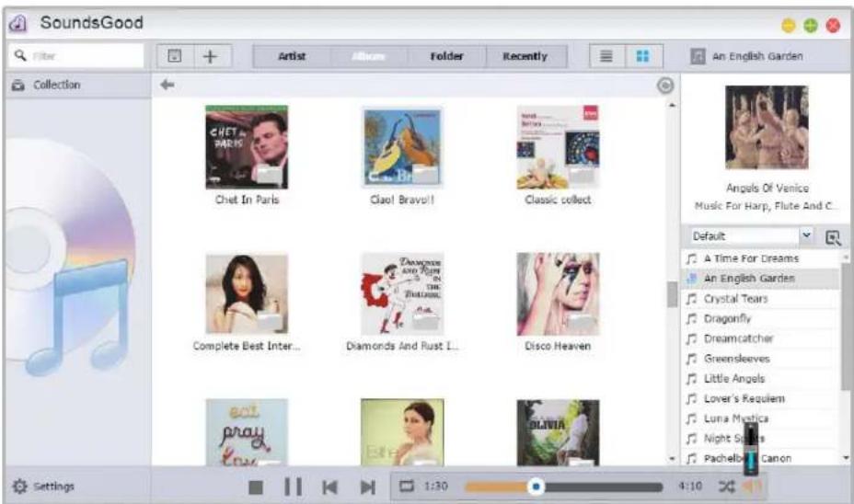Open the Classic collect album
Viewport: 854px width, 504px height.
[x=558, y=147]
